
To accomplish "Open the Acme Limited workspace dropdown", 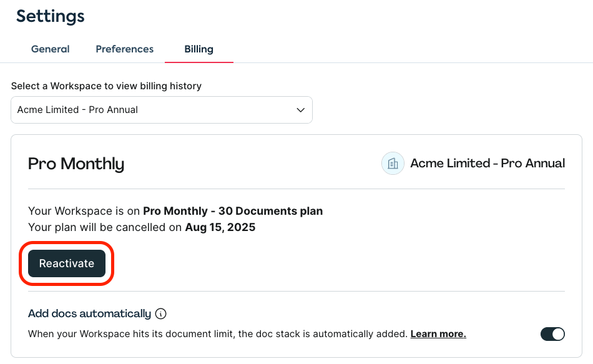I will pyautogui.click(x=161, y=110).
